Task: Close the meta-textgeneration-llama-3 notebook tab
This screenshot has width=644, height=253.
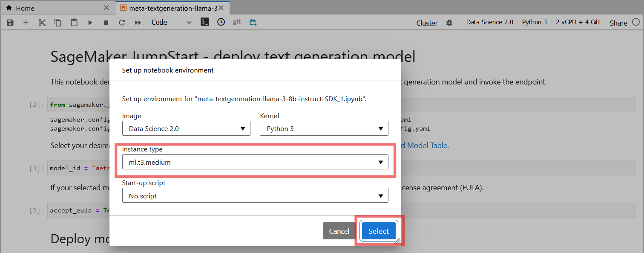Action: click(x=221, y=8)
